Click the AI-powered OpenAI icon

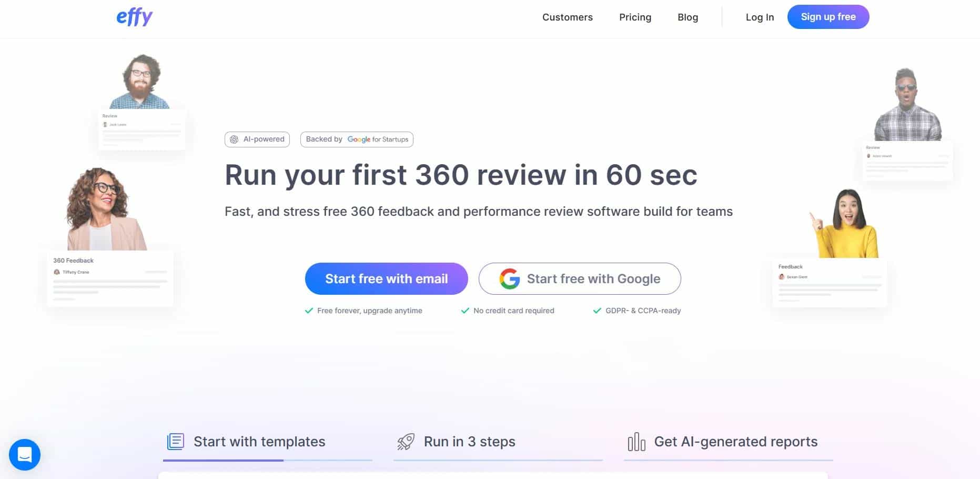click(x=234, y=139)
